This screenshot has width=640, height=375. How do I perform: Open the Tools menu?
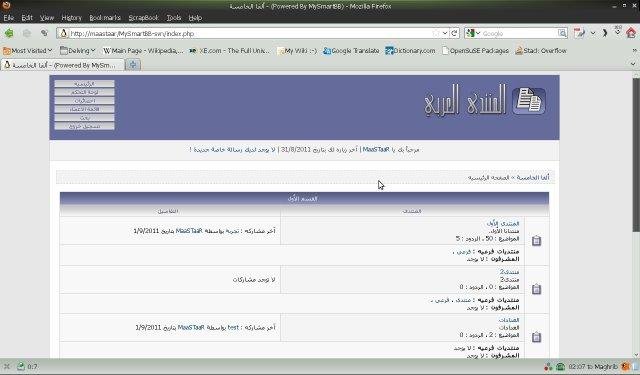[x=173, y=18]
